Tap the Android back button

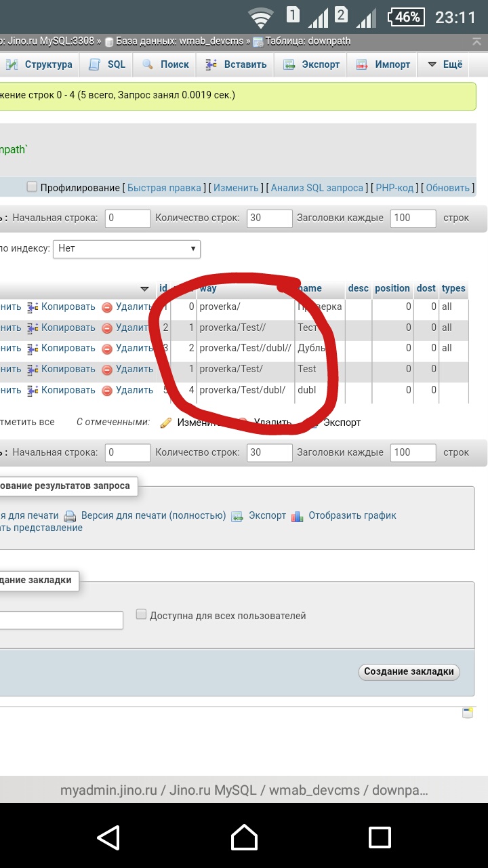click(x=108, y=837)
